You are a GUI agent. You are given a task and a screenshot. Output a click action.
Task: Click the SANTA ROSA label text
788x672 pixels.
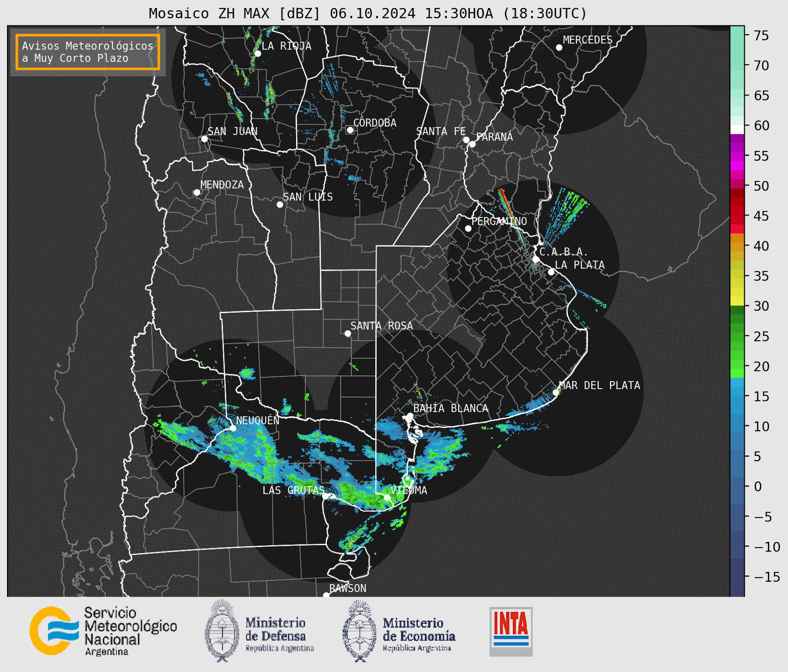pyautogui.click(x=382, y=326)
